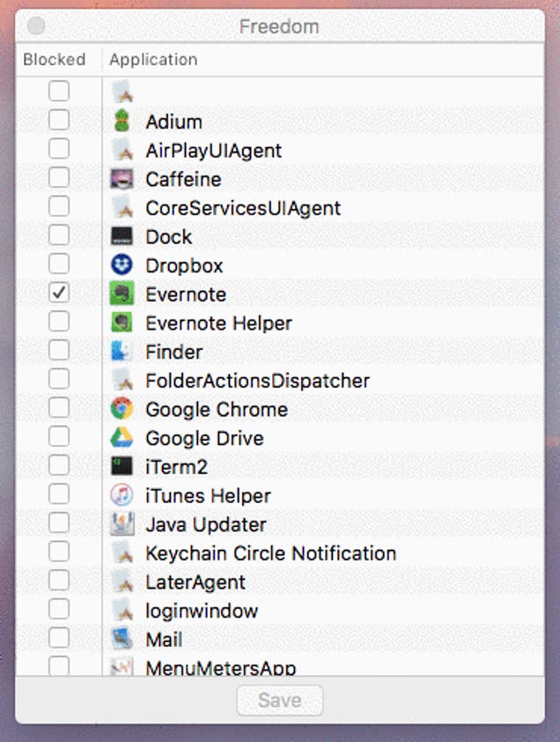Select the Google Chrome name text
The width and height of the screenshot is (560, 742).
click(217, 410)
